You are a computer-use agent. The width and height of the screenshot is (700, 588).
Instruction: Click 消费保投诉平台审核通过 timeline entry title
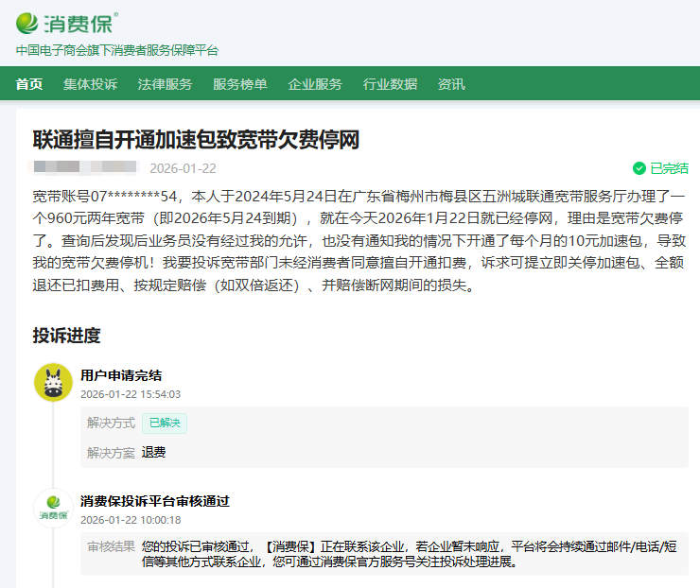pos(155,501)
